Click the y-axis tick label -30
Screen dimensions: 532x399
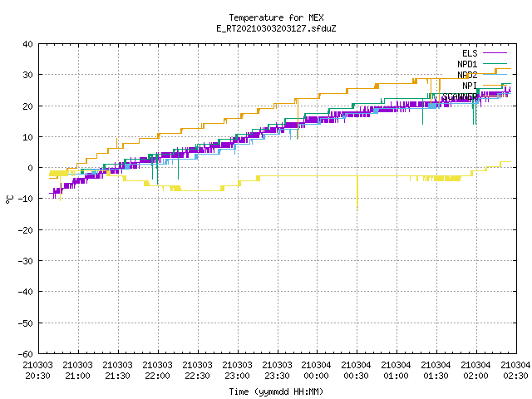[26, 261]
